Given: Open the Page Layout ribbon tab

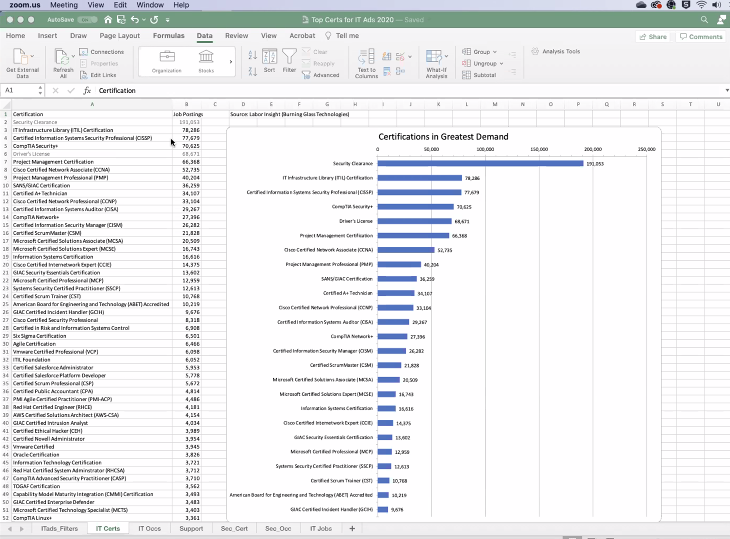Looking at the screenshot, I should click(x=120, y=35).
